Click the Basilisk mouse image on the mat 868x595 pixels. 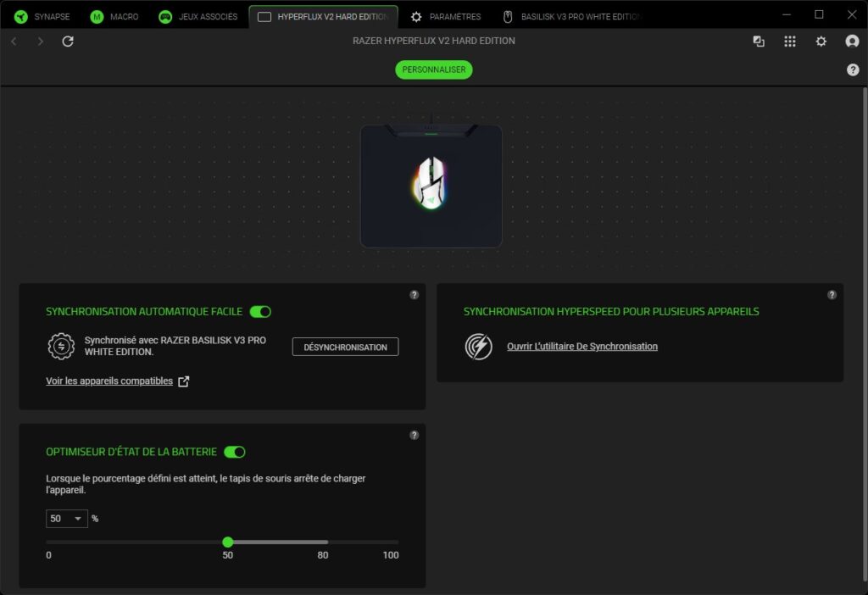coord(430,182)
